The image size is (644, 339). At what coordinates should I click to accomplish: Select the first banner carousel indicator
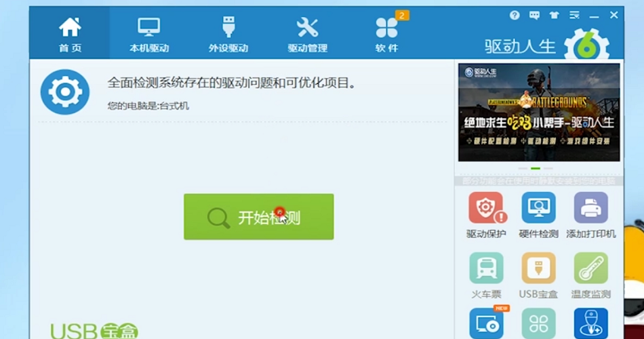coord(523,168)
